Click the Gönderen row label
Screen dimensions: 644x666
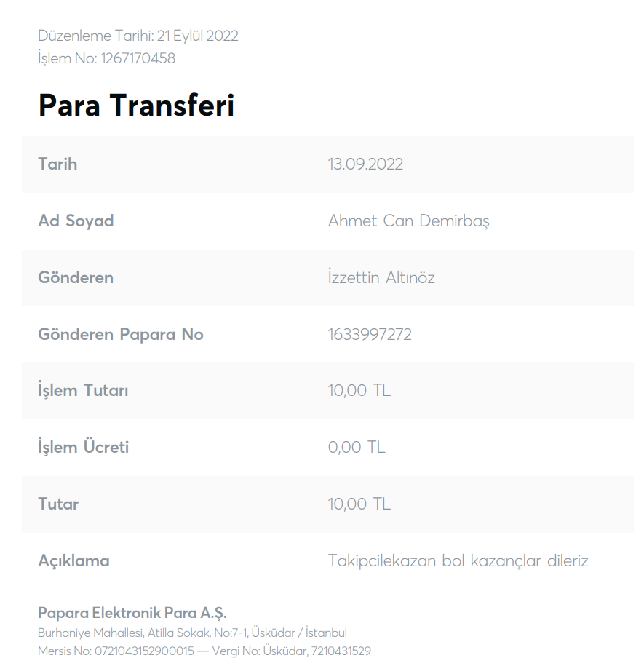pyautogui.click(x=76, y=277)
